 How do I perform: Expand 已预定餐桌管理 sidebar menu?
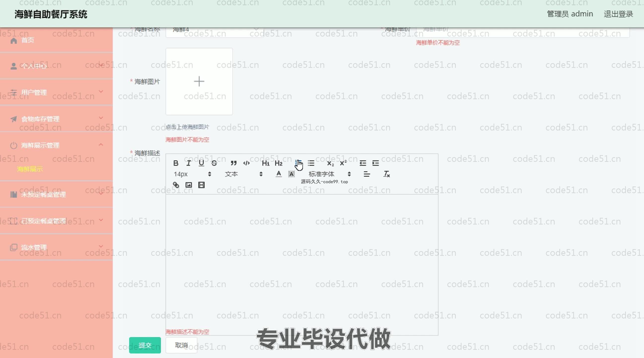pyautogui.click(x=56, y=221)
